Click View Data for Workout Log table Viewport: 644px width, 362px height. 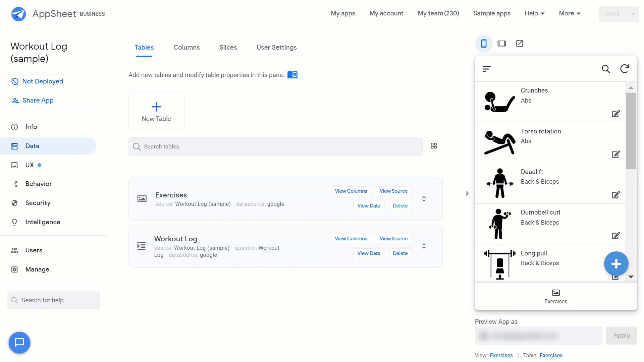click(369, 253)
